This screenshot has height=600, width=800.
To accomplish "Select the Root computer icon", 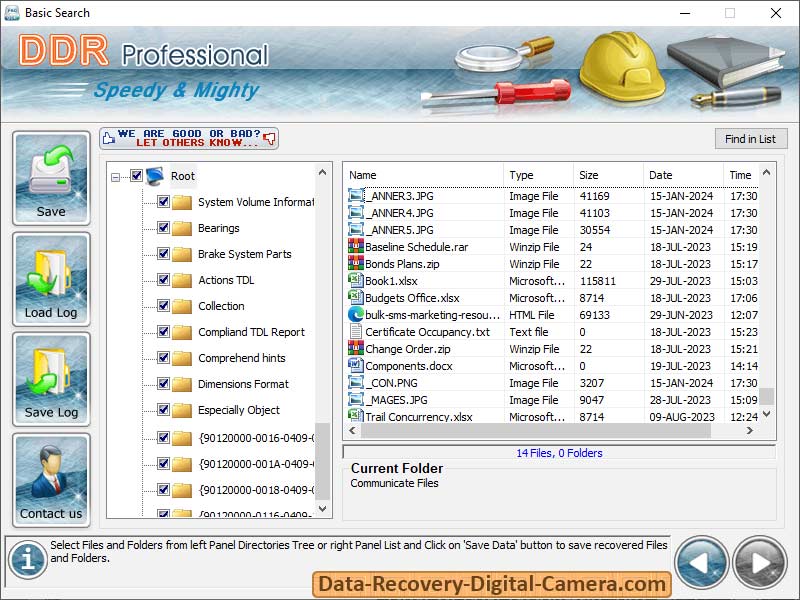I will point(155,176).
